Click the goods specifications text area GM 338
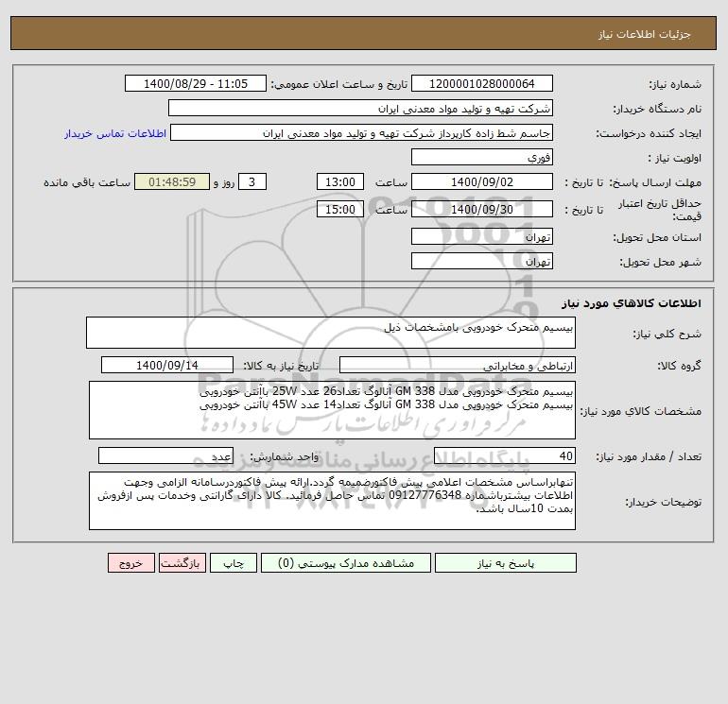 (332, 410)
